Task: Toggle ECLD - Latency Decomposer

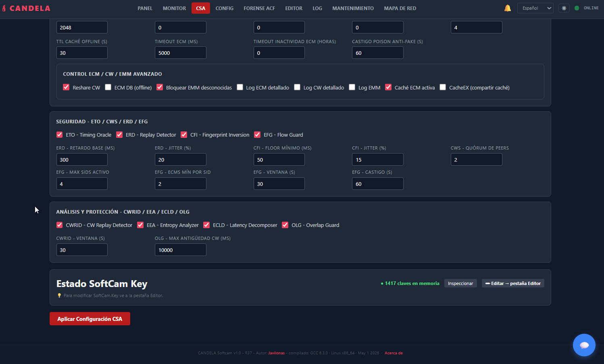Action: (206, 225)
